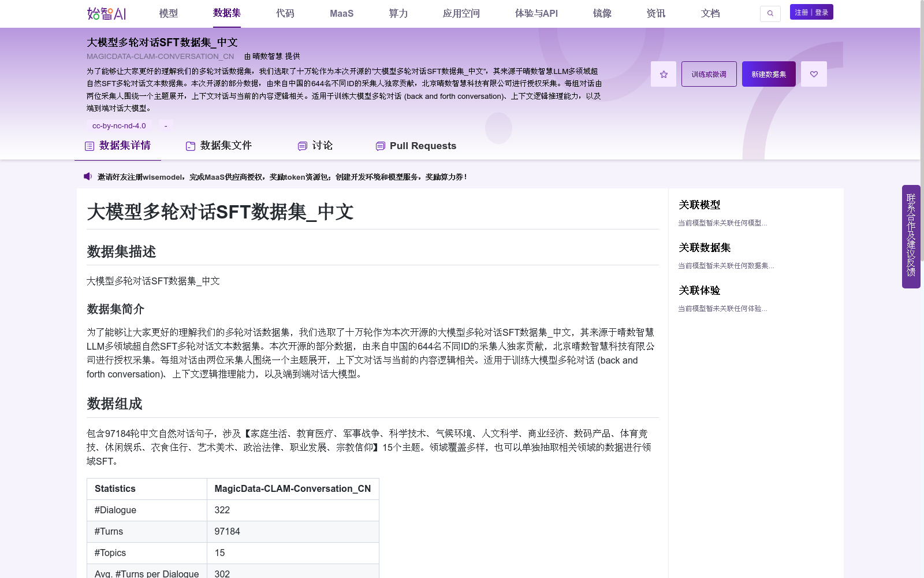This screenshot has height=578, width=924.
Task: Open the Pull Requests tab
Action: pos(423,146)
